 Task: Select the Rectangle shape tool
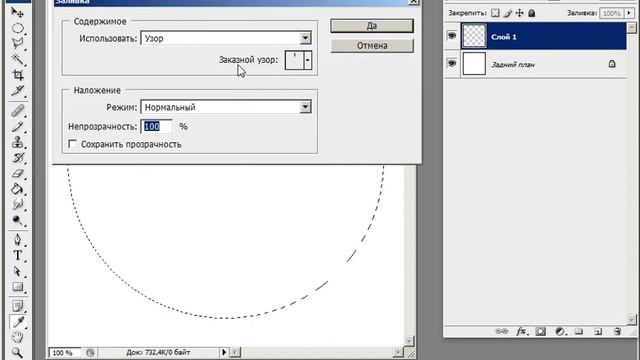(x=17, y=287)
